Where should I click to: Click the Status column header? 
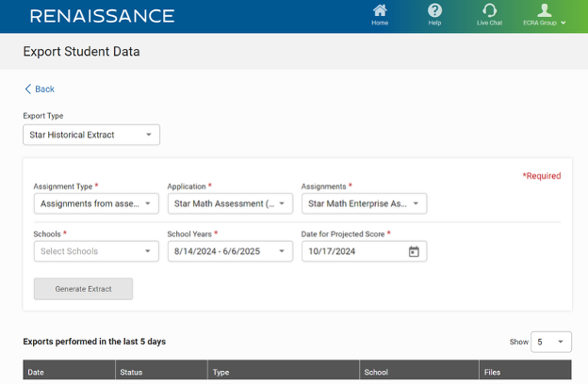point(131,373)
